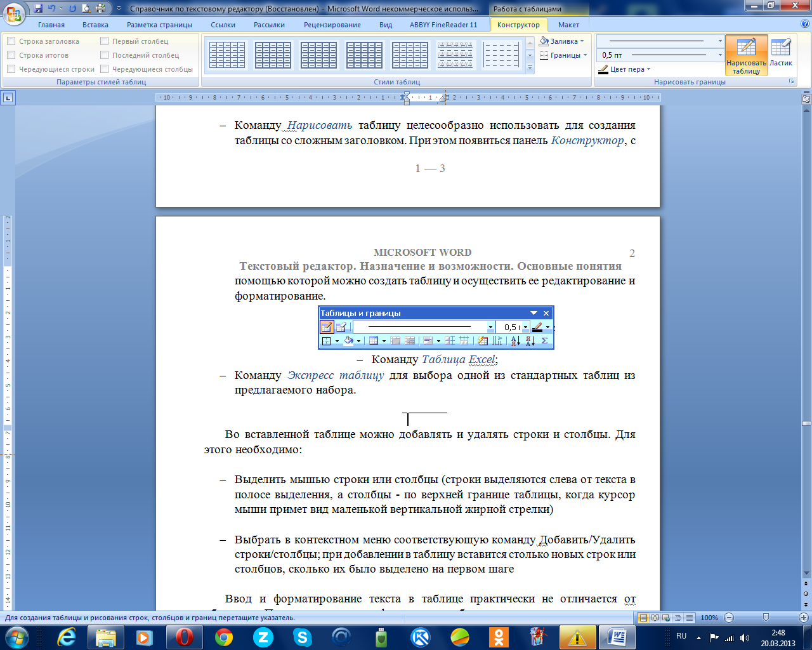Switch to the Макет tab

coord(568,25)
